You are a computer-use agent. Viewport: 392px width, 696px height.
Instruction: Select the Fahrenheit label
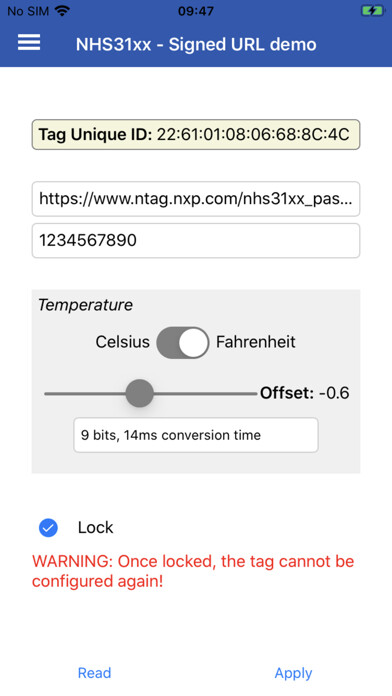pyautogui.click(x=256, y=342)
